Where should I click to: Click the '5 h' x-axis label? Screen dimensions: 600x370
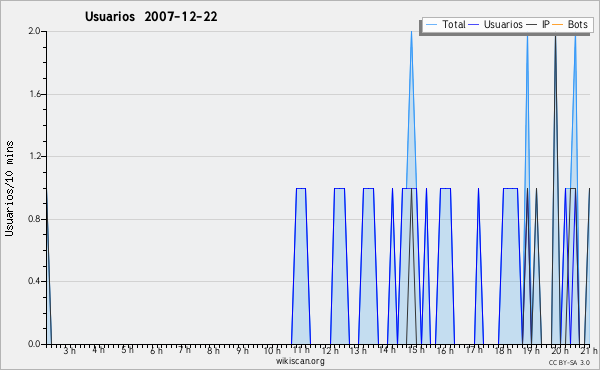click(x=127, y=350)
